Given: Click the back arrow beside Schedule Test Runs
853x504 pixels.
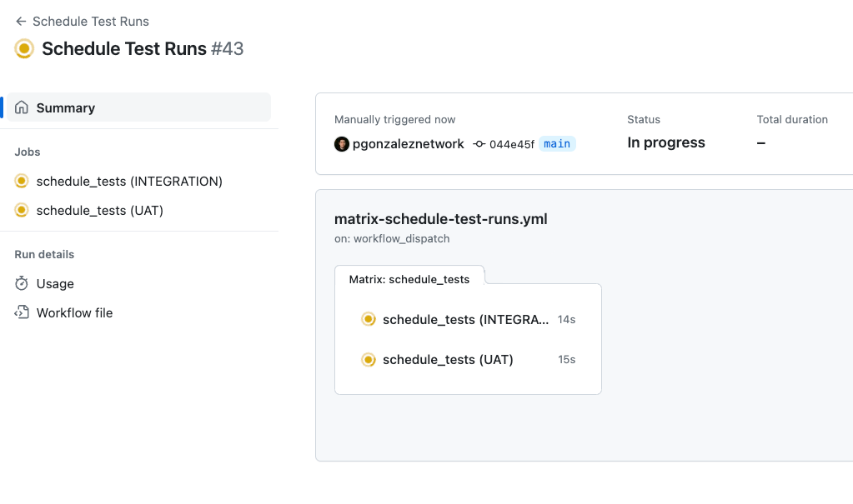Looking at the screenshot, I should tap(21, 21).
